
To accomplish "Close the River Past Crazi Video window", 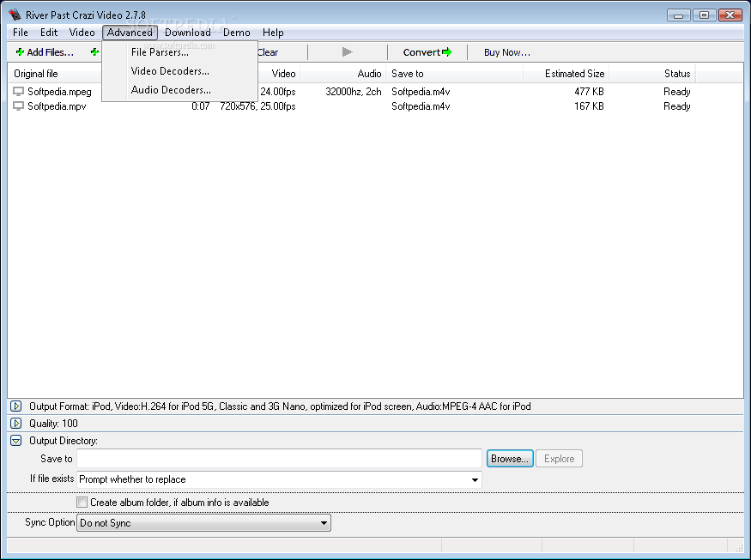I will point(730,15).
